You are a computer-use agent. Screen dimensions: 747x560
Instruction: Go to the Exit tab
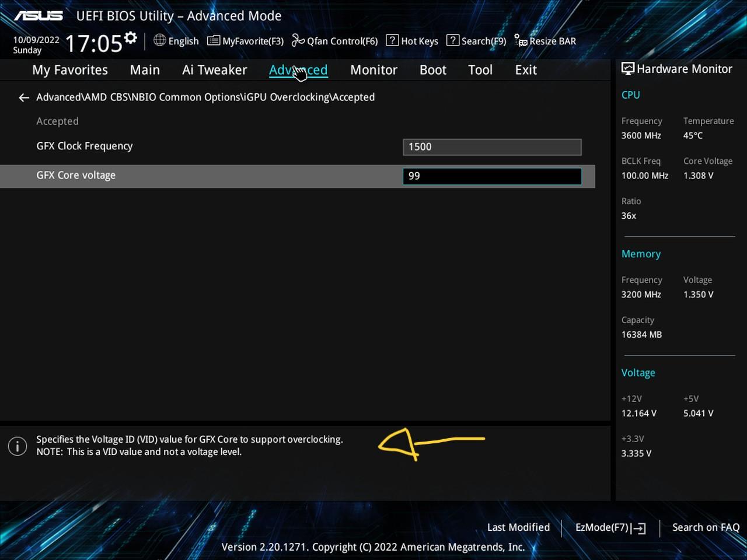(x=526, y=70)
